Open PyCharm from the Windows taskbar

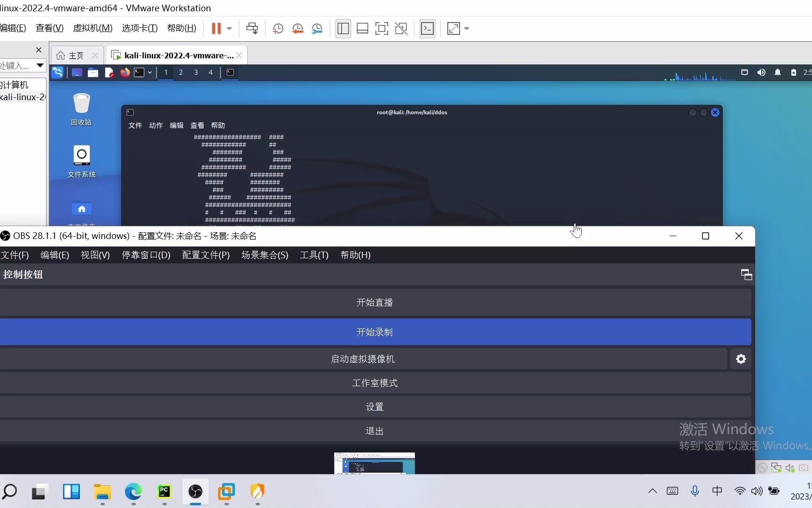[164, 492]
